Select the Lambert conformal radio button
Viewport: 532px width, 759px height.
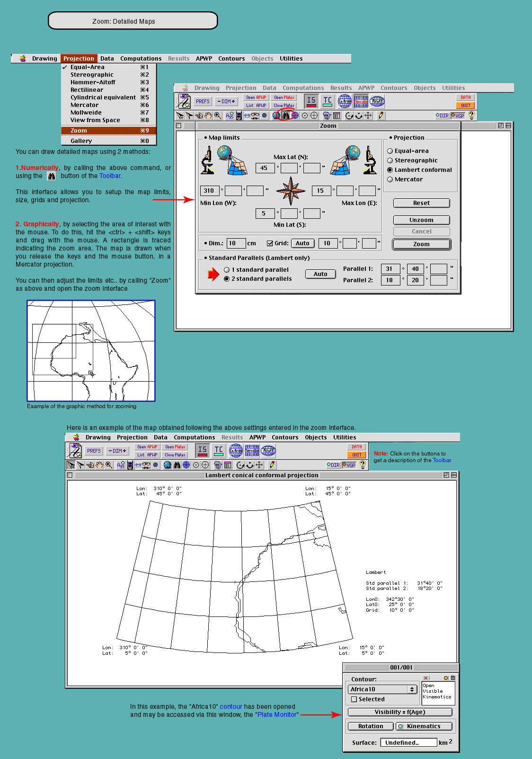[x=390, y=170]
